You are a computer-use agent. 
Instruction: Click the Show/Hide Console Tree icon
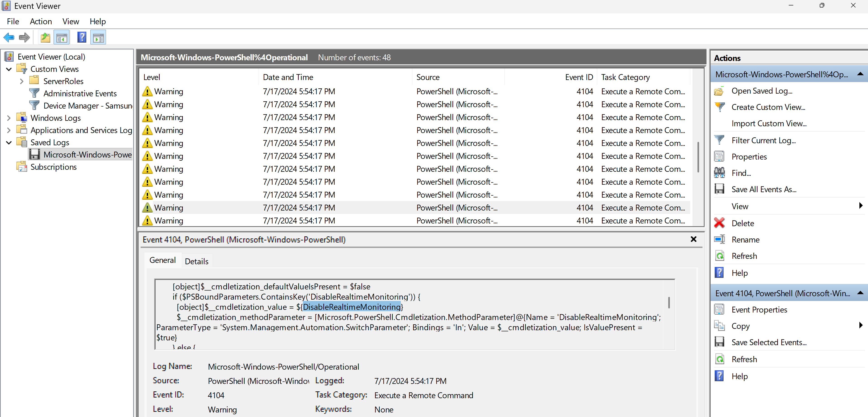tap(62, 37)
